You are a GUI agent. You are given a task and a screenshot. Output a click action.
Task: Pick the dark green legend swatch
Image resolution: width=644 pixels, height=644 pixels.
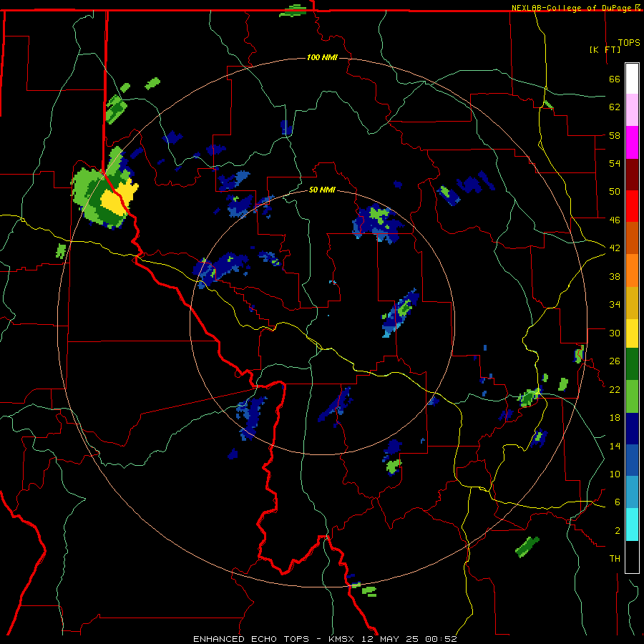(x=632, y=364)
